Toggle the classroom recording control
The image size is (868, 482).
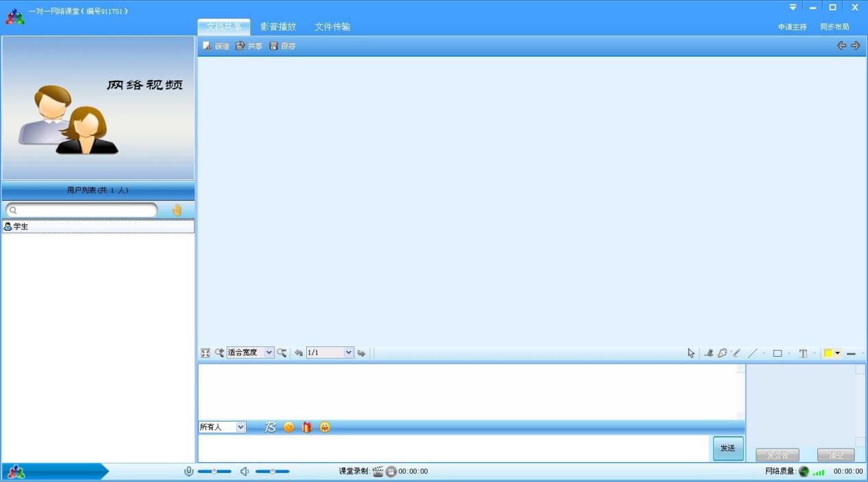(x=390, y=471)
